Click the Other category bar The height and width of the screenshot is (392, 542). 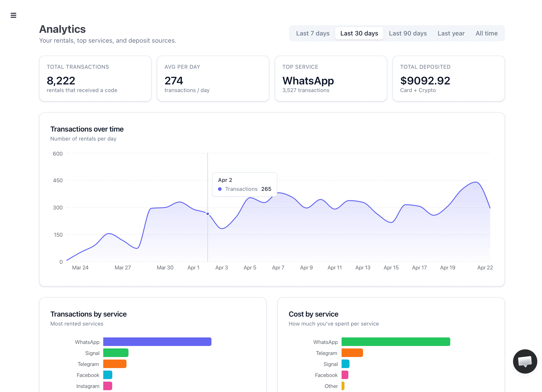point(343,386)
